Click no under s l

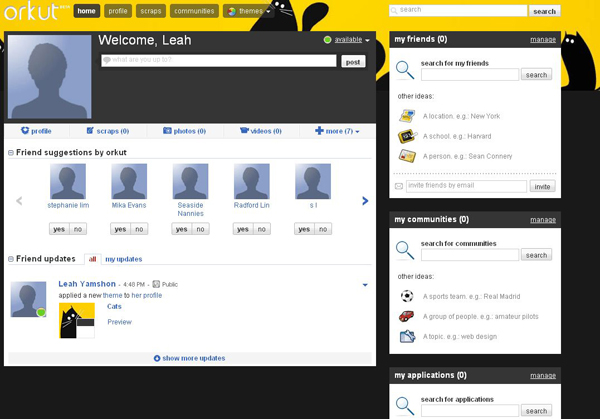(x=323, y=229)
